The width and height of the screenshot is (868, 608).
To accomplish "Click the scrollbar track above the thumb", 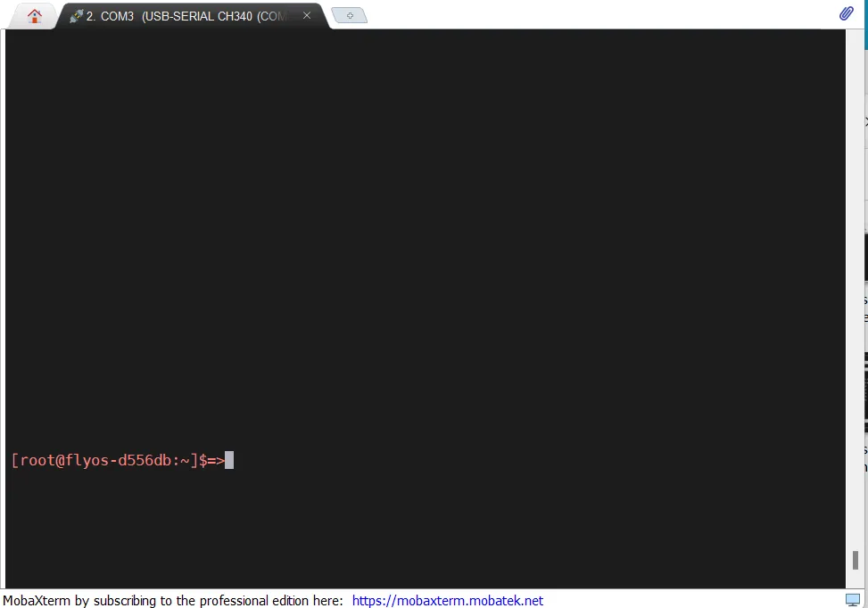I will tap(854, 267).
